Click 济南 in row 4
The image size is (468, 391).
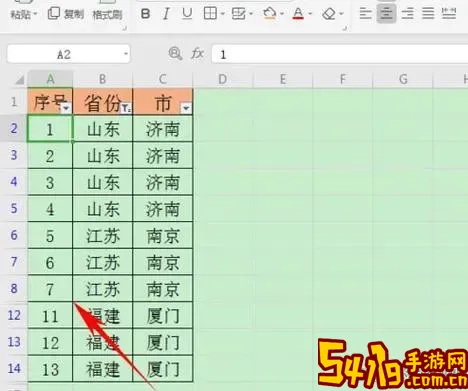(163, 182)
